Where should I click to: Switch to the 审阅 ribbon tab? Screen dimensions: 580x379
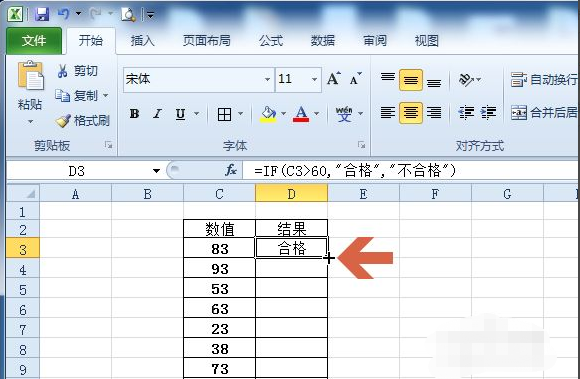[375, 40]
